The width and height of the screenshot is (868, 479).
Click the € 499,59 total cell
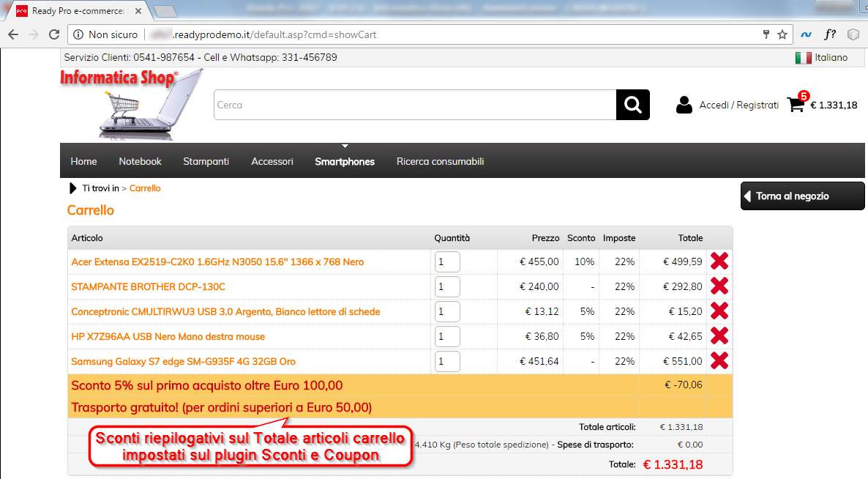(683, 262)
